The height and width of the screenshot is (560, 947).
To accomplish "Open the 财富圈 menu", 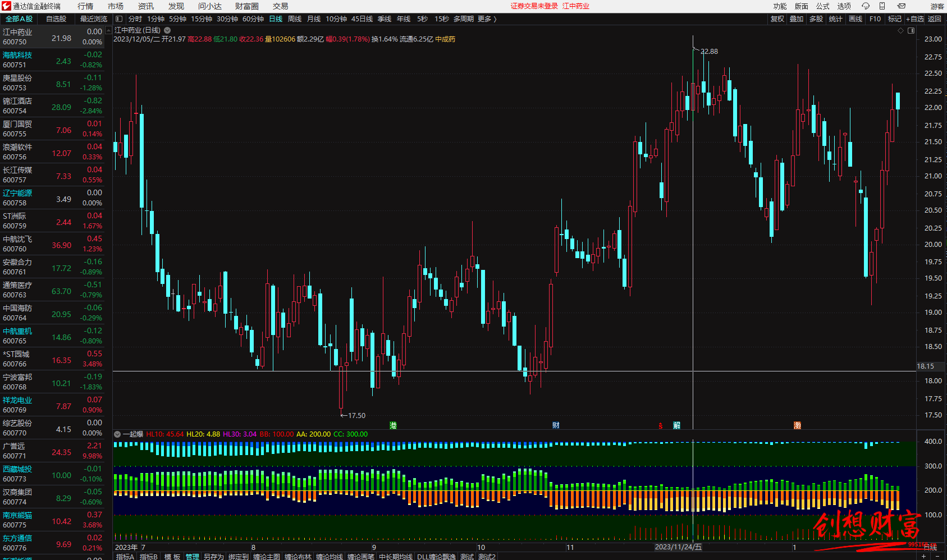I will [247, 6].
